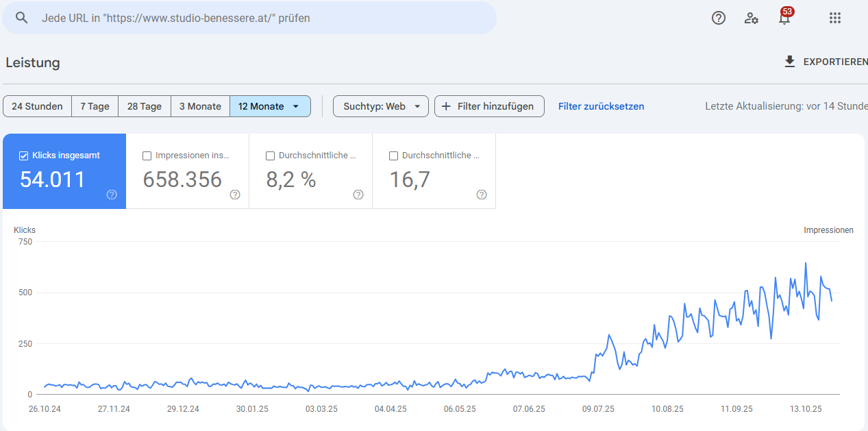The image size is (868, 431).
Task: Uncheck the Klicks insgesamt checkbox
Action: [x=23, y=156]
